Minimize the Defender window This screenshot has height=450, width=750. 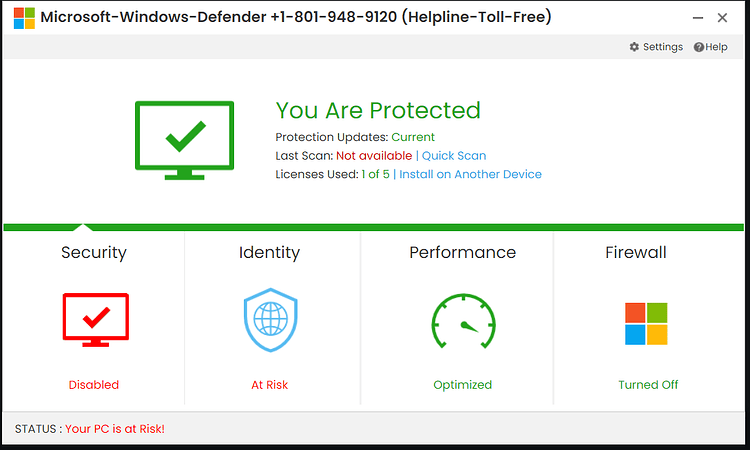(698, 18)
